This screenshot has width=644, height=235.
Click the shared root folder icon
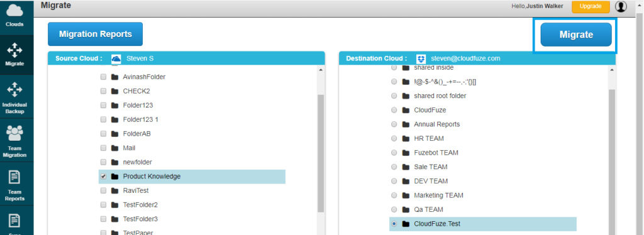(406, 96)
